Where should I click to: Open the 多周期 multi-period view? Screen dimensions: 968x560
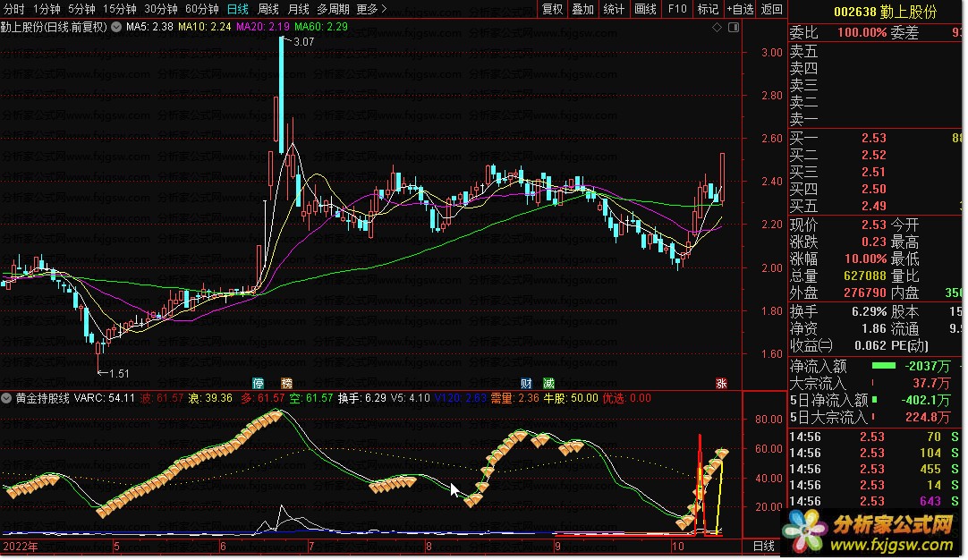pyautogui.click(x=334, y=9)
